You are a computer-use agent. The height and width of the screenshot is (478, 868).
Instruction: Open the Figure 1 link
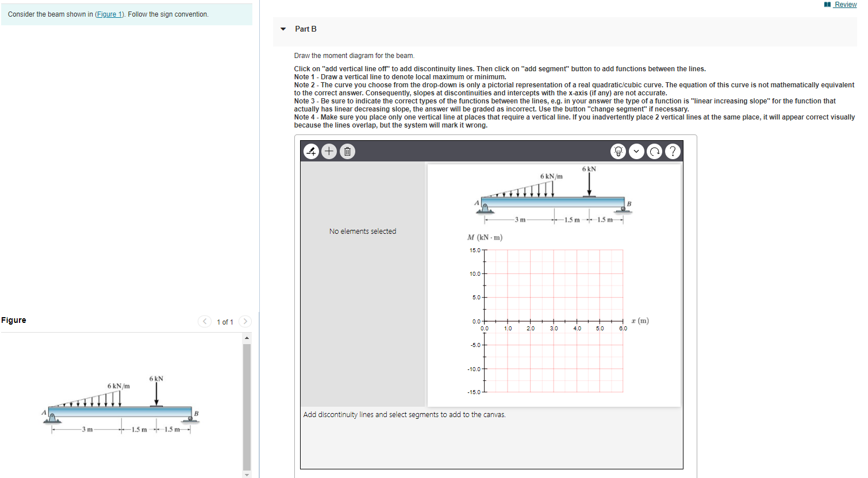(x=109, y=14)
